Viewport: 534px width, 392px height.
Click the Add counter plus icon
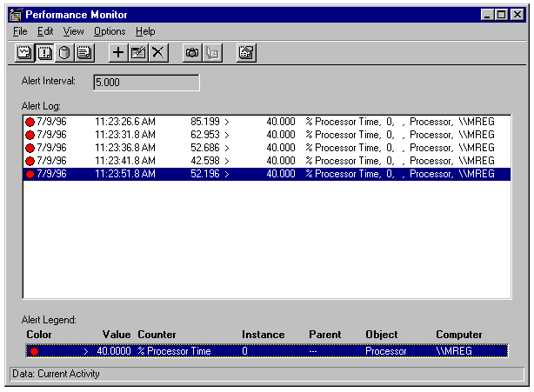pos(118,53)
